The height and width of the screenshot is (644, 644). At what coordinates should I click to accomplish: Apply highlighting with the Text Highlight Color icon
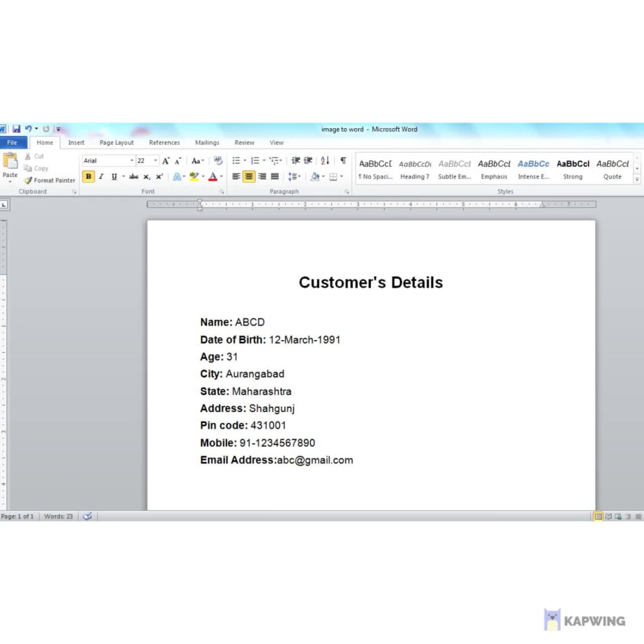tap(193, 176)
